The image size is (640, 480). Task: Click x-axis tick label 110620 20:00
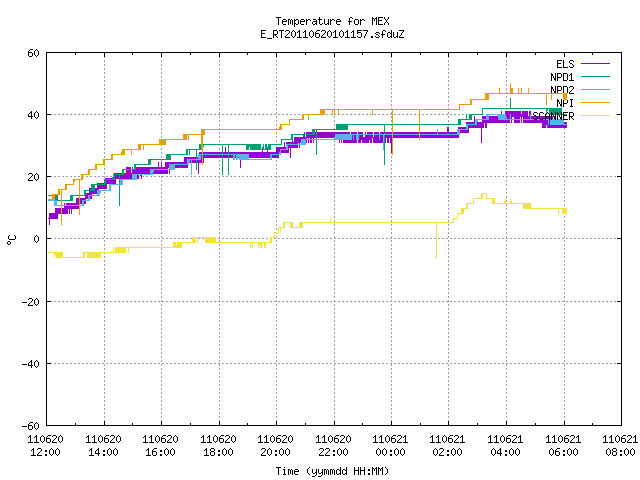click(276, 446)
